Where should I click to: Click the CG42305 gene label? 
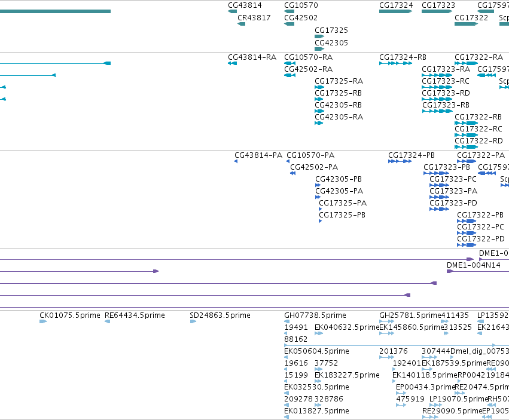point(331,43)
